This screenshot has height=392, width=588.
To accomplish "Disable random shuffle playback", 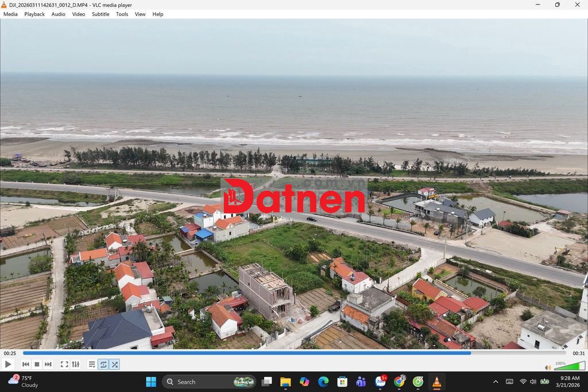I will click(x=115, y=364).
